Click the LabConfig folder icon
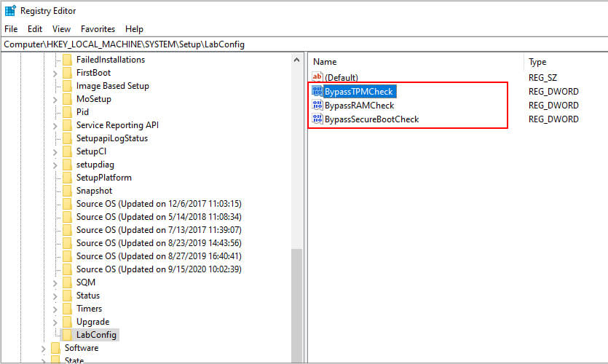Viewport: 608px width, 364px height. [67, 335]
